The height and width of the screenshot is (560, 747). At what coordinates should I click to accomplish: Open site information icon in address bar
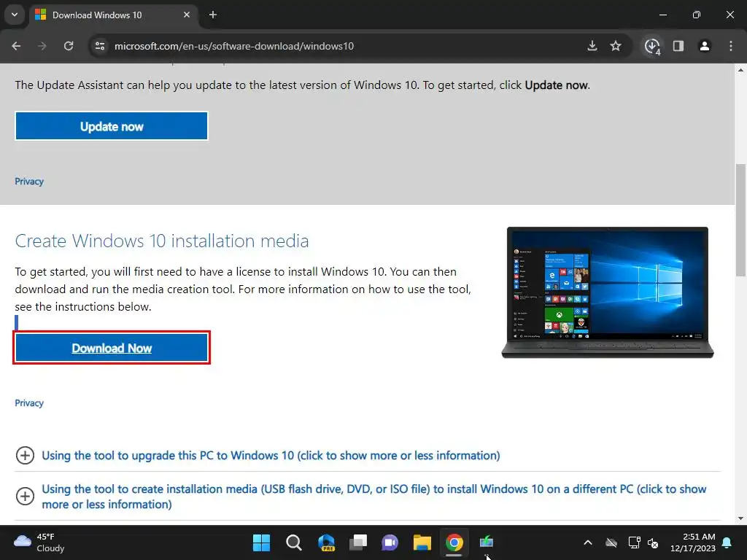click(100, 46)
